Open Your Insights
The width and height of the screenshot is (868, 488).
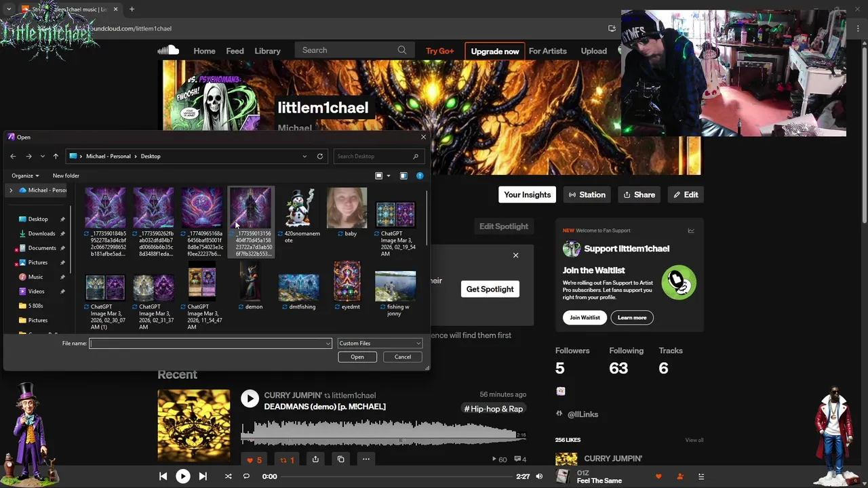click(527, 195)
